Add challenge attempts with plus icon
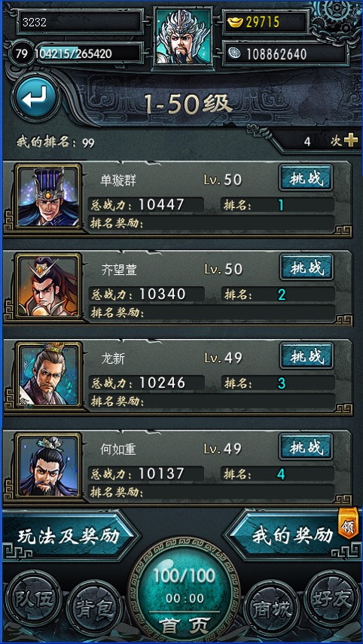The image size is (363, 644). click(x=350, y=141)
